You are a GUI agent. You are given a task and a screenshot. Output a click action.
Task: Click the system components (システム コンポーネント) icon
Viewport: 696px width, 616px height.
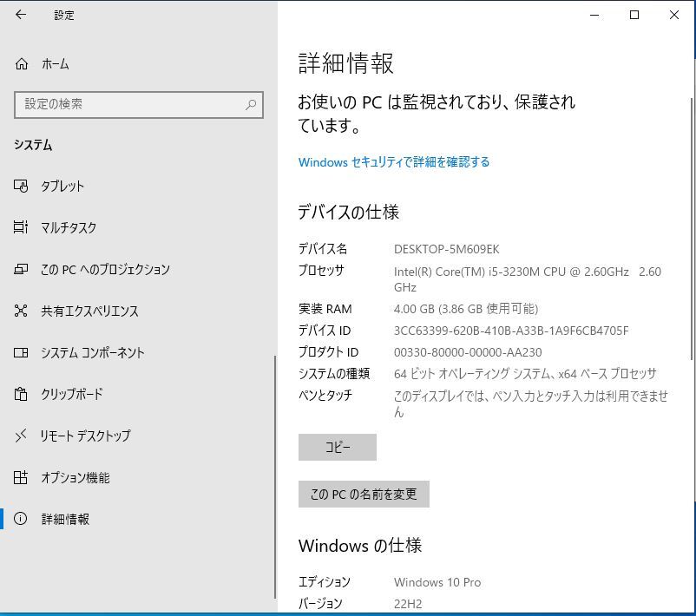tap(21, 352)
